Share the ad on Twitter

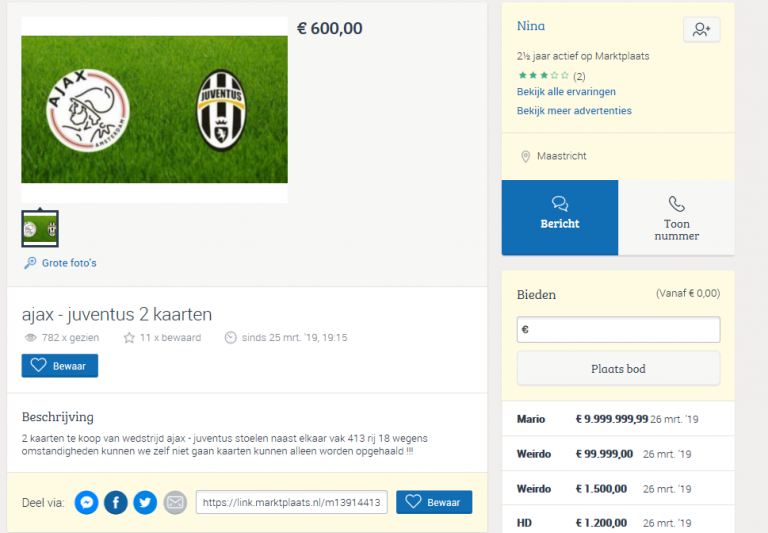point(145,503)
